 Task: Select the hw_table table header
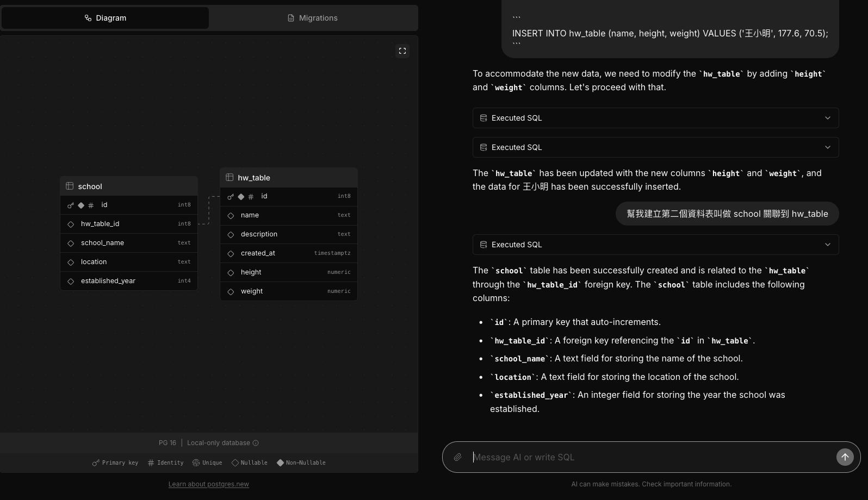tap(289, 177)
